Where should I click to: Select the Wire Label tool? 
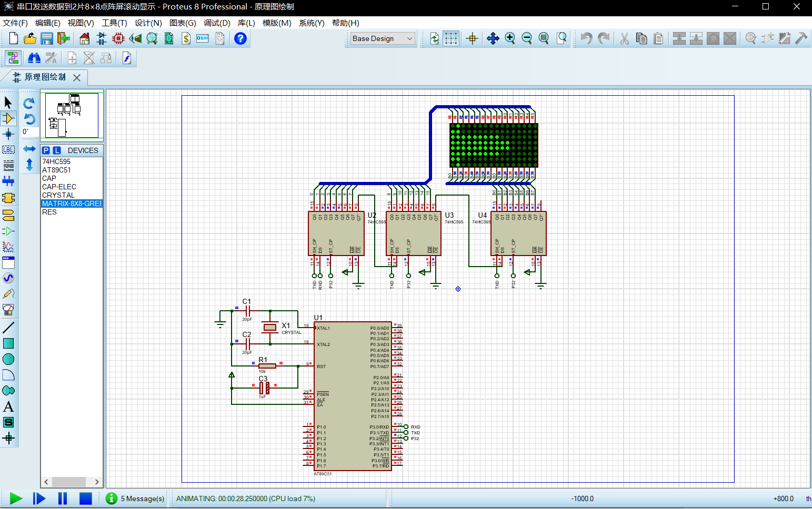[x=8, y=150]
